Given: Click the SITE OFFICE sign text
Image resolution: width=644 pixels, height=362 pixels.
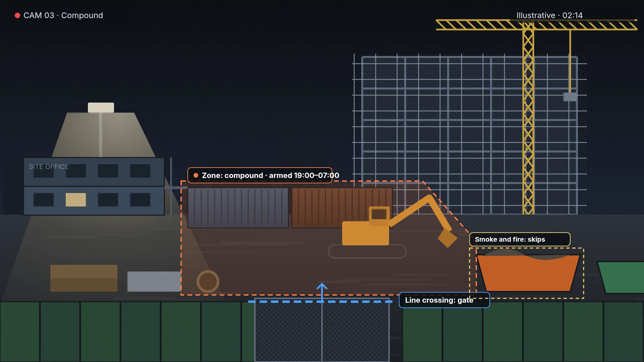Looking at the screenshot, I should [49, 167].
